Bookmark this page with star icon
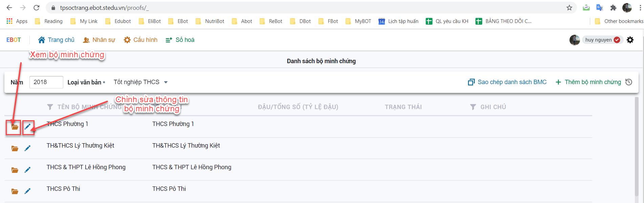This screenshot has width=644, height=203. click(x=569, y=8)
